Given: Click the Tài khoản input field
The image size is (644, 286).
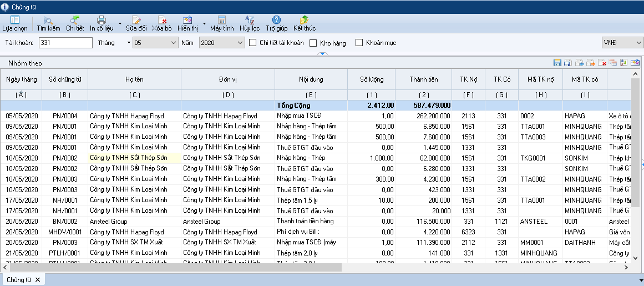Looking at the screenshot, I should [66, 43].
